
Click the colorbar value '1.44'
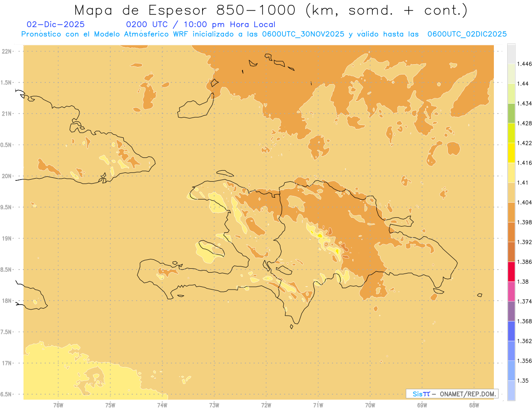coord(523,83)
